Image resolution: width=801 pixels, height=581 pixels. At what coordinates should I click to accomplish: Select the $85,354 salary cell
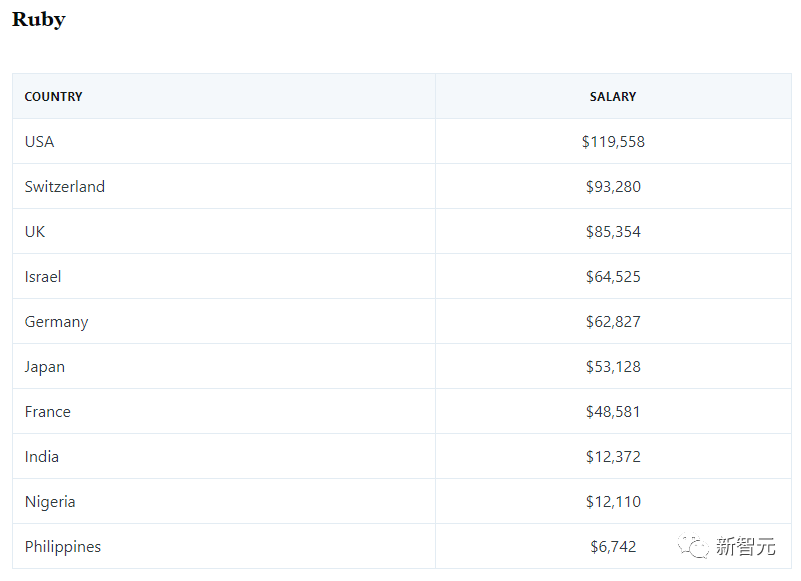(x=613, y=232)
